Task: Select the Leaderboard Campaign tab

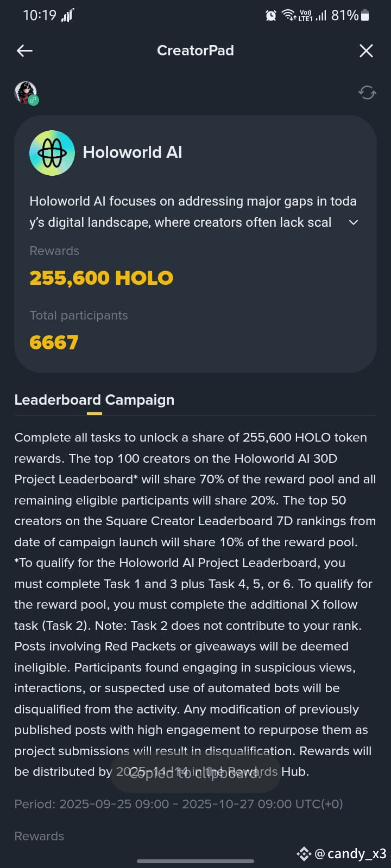Action: pos(94,400)
